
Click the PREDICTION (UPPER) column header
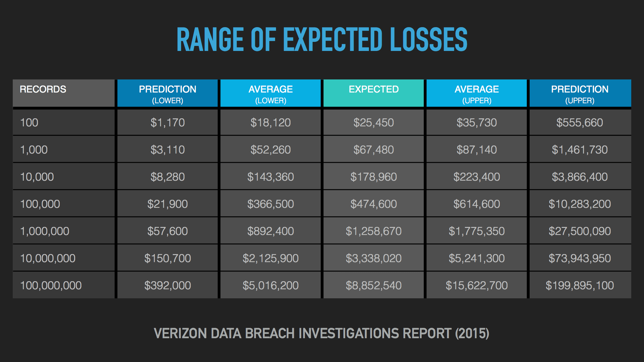point(580,93)
